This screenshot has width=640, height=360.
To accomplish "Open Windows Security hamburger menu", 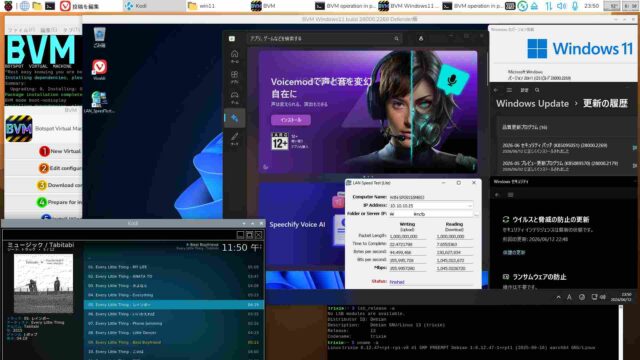I will tap(511, 195).
